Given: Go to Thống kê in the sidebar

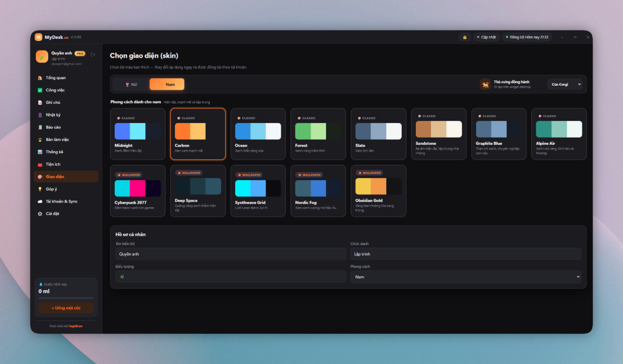Looking at the screenshot, I should click(x=66, y=152).
